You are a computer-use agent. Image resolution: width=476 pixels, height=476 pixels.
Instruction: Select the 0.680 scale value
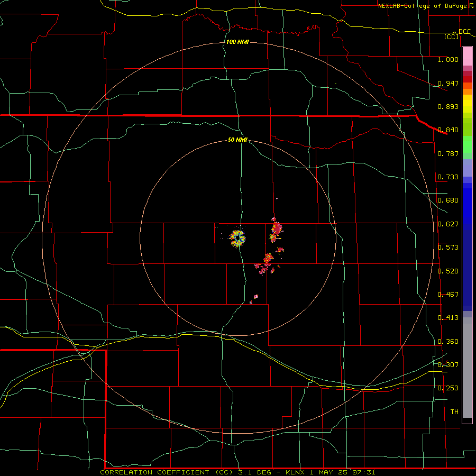448,200
